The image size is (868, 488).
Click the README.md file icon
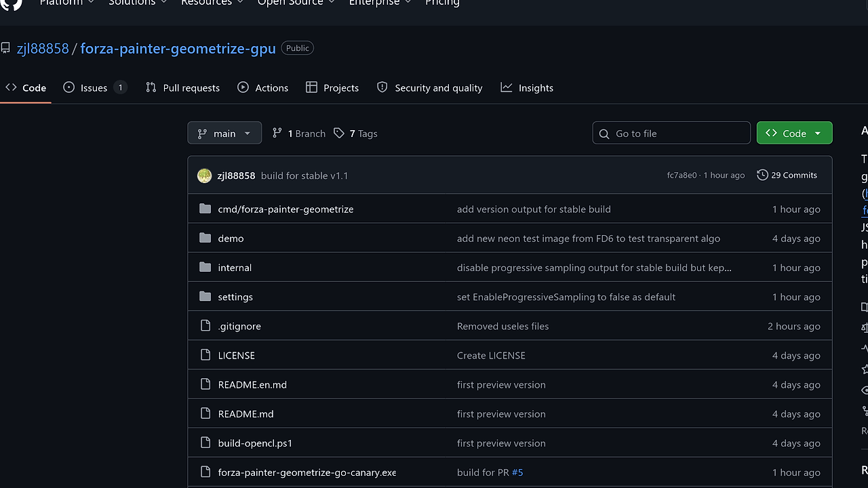click(205, 413)
